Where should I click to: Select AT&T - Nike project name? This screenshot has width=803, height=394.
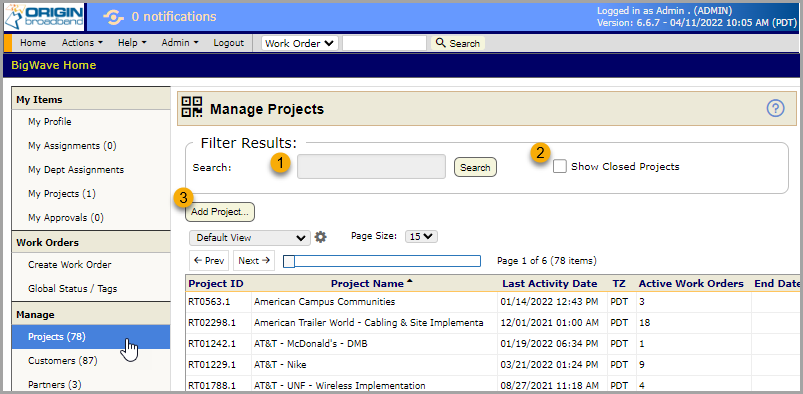pos(280,365)
